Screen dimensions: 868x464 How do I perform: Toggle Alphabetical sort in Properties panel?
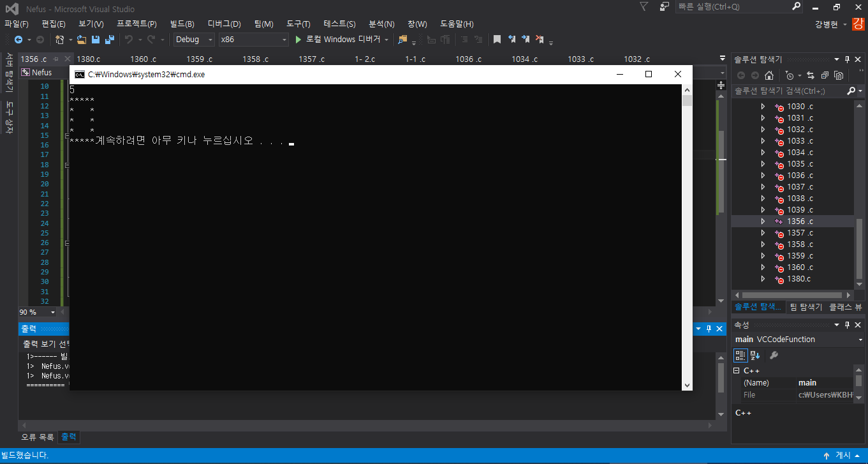tap(755, 355)
